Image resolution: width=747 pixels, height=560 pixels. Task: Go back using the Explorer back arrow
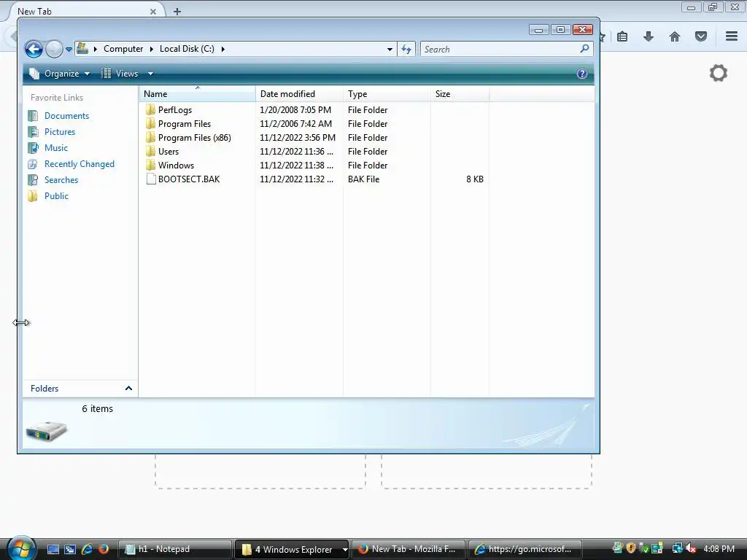pyautogui.click(x=34, y=49)
